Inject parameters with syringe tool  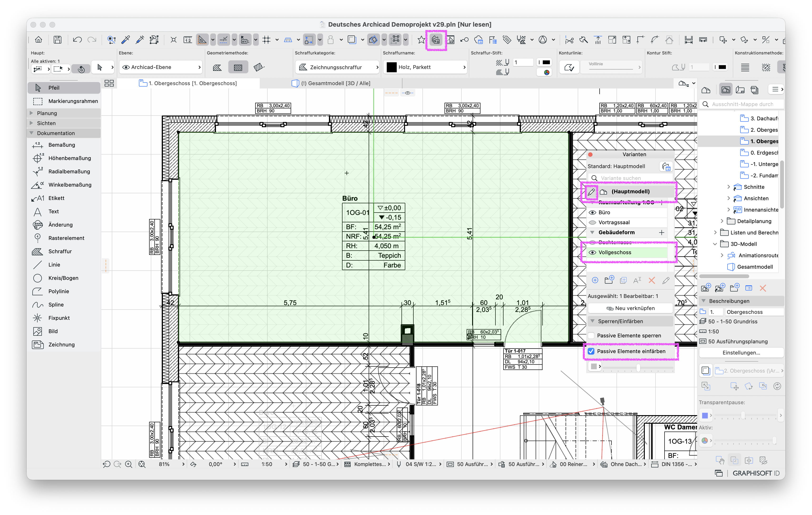click(140, 40)
